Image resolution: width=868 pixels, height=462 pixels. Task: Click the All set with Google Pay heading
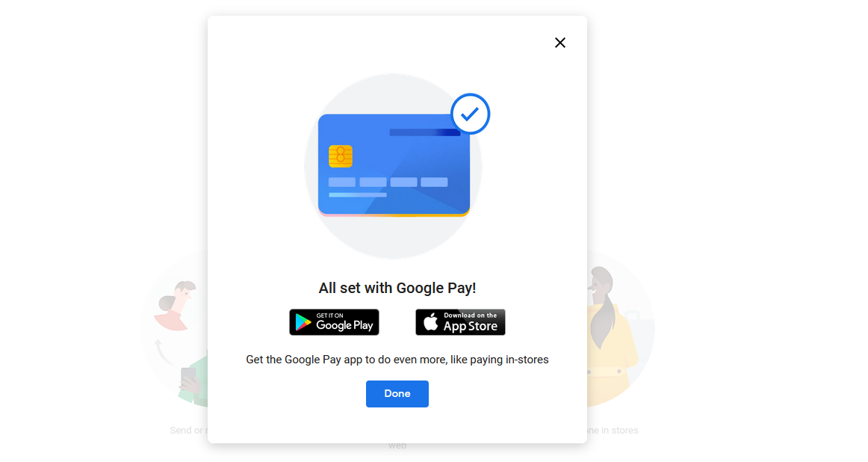(397, 288)
